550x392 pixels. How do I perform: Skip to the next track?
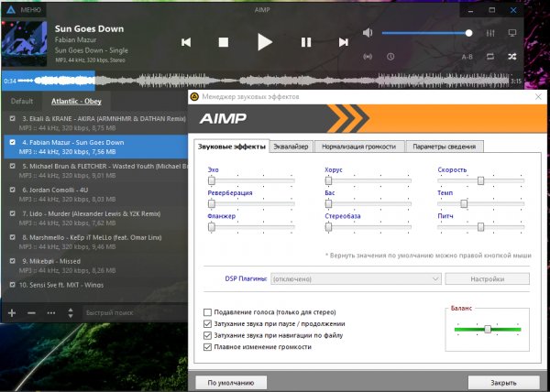click(x=344, y=42)
